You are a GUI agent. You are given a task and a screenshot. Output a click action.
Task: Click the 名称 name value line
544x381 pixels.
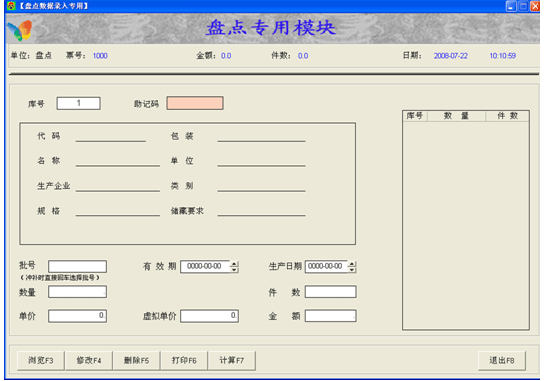coord(118,162)
